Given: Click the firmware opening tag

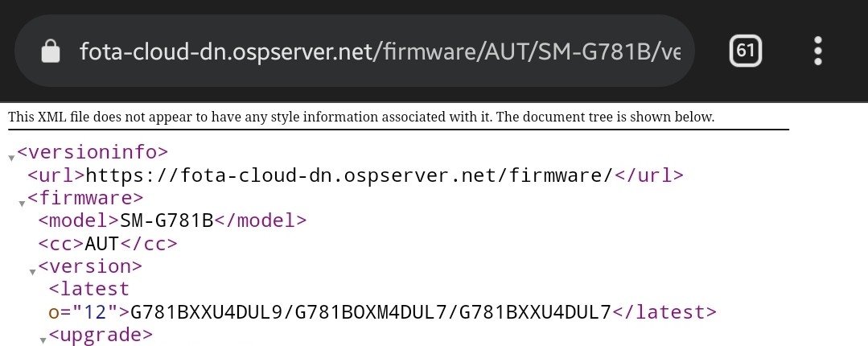Looking at the screenshot, I should [85, 198].
